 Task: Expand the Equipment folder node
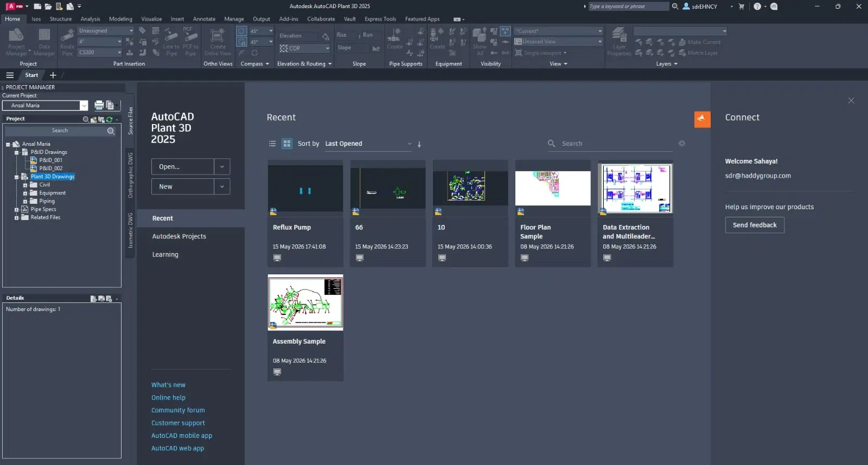tap(25, 193)
